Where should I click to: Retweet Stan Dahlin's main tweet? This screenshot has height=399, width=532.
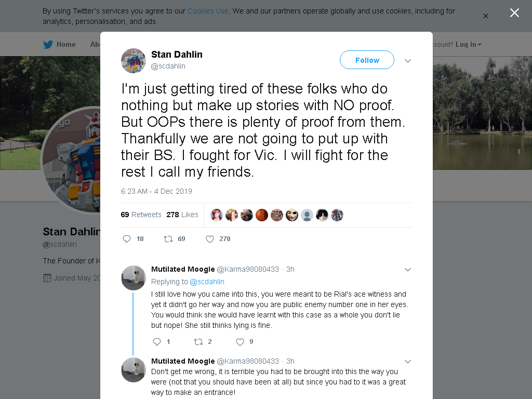point(168,239)
